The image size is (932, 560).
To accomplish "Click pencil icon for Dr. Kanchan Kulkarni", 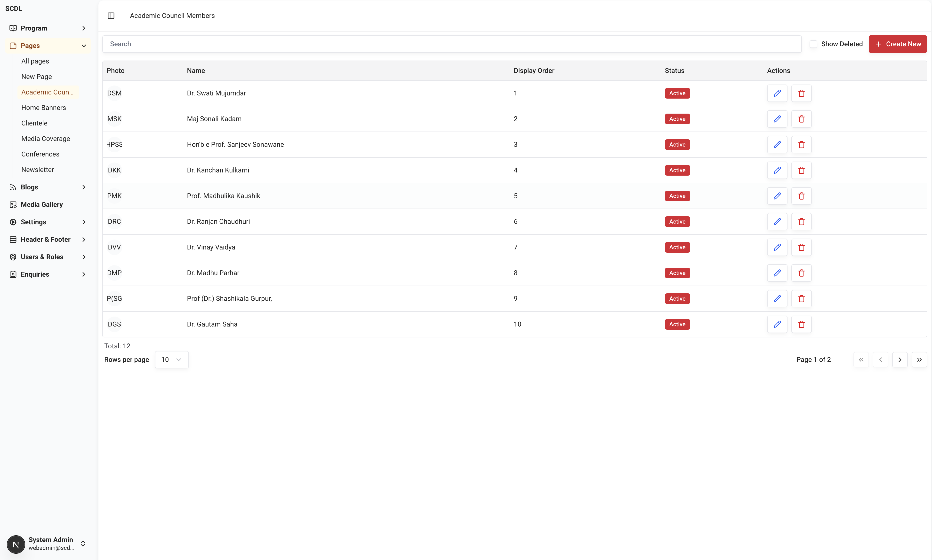I will [x=777, y=170].
